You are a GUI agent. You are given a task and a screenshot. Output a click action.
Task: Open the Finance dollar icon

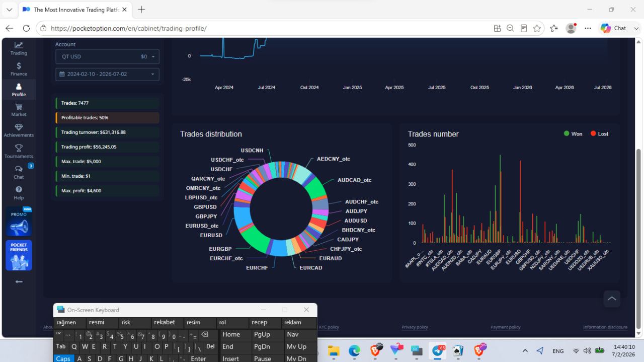click(19, 69)
